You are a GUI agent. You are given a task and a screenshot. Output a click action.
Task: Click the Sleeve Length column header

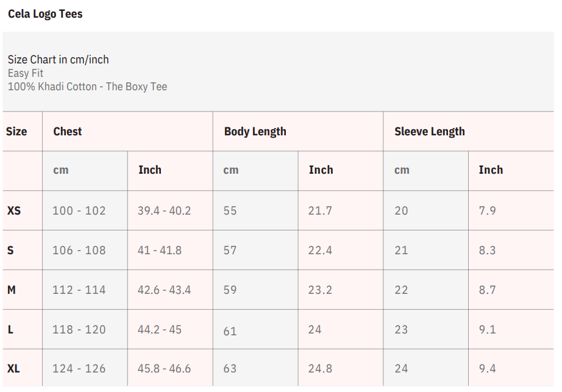coord(429,131)
